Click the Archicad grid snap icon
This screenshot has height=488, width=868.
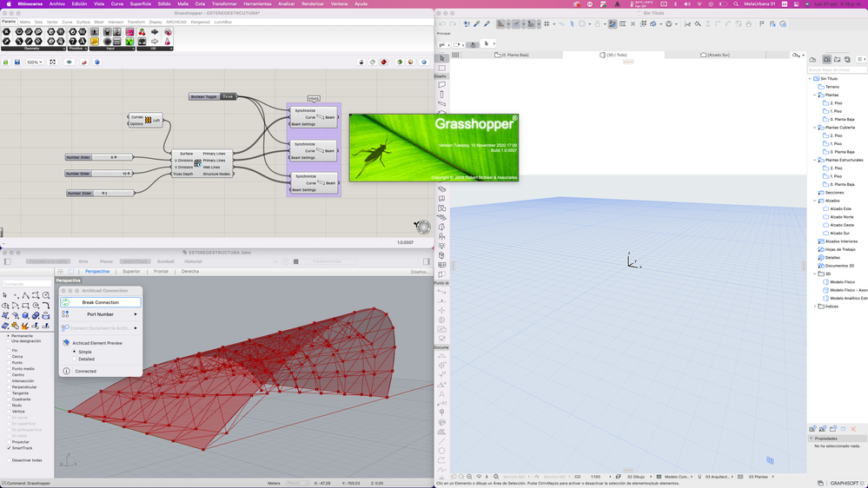pyautogui.click(x=547, y=24)
